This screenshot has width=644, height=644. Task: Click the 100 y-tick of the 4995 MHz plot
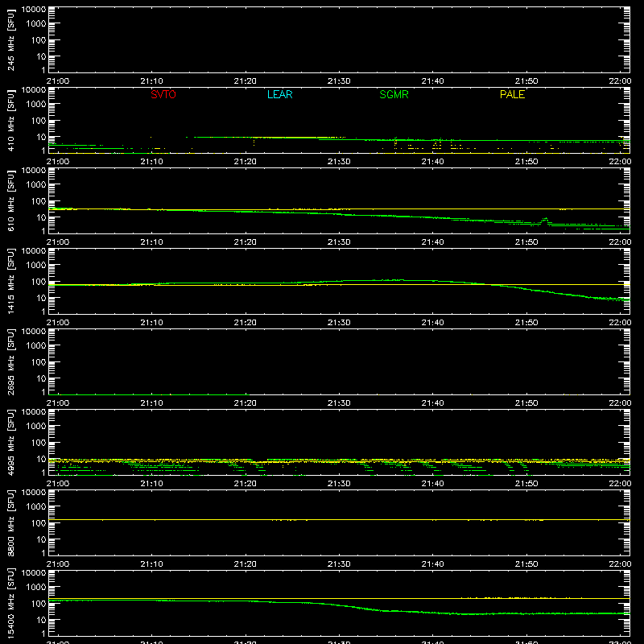coord(39,443)
